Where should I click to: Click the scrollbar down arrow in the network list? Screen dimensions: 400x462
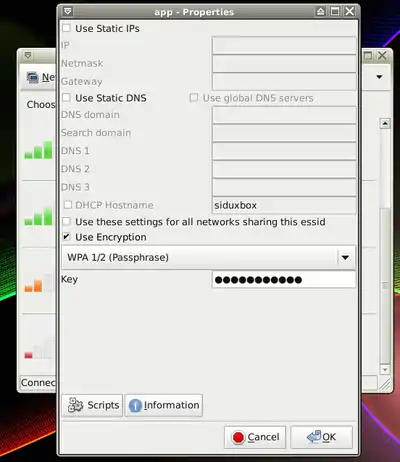385,370
